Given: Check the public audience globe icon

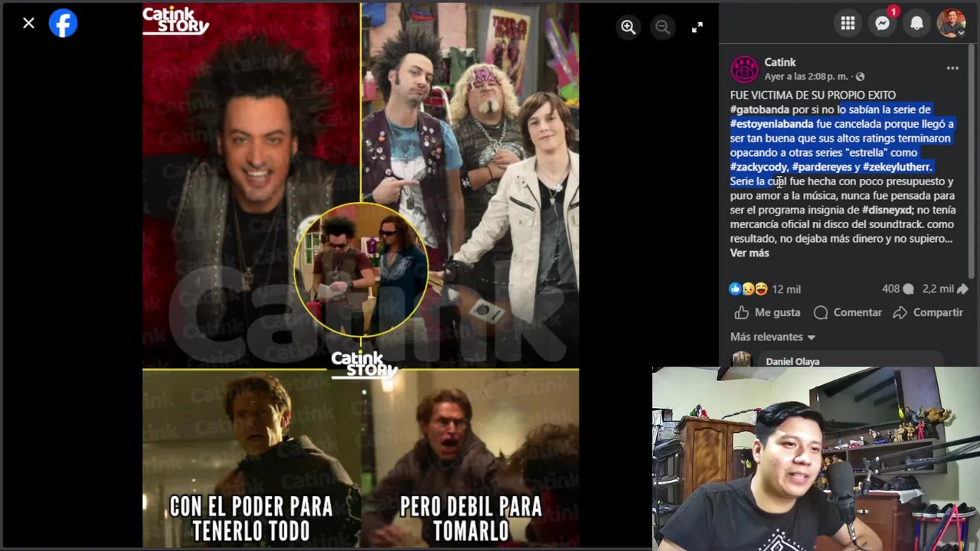Looking at the screenshot, I should (860, 77).
